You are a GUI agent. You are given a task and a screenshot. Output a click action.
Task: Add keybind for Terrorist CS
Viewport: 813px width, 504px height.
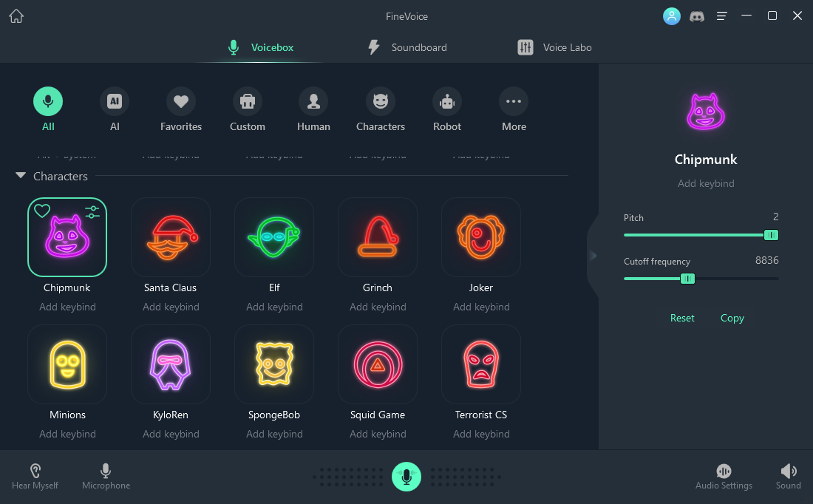(481, 434)
